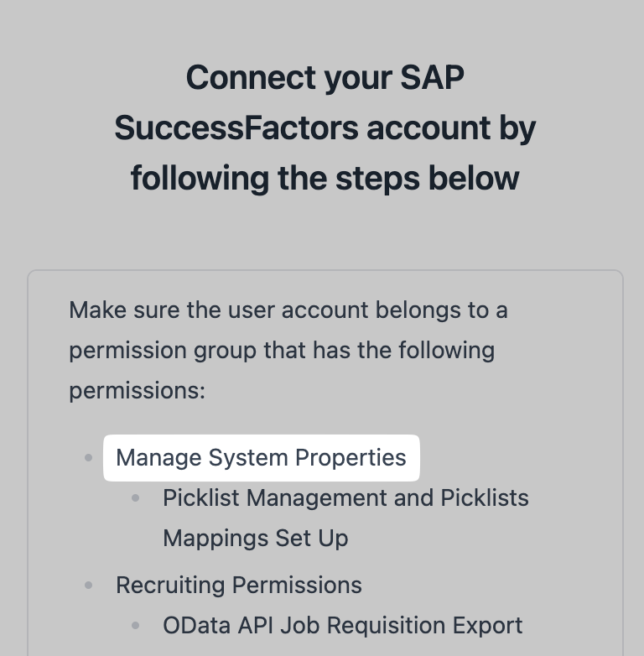Click the highlighted Manage System Properties item

(x=262, y=458)
